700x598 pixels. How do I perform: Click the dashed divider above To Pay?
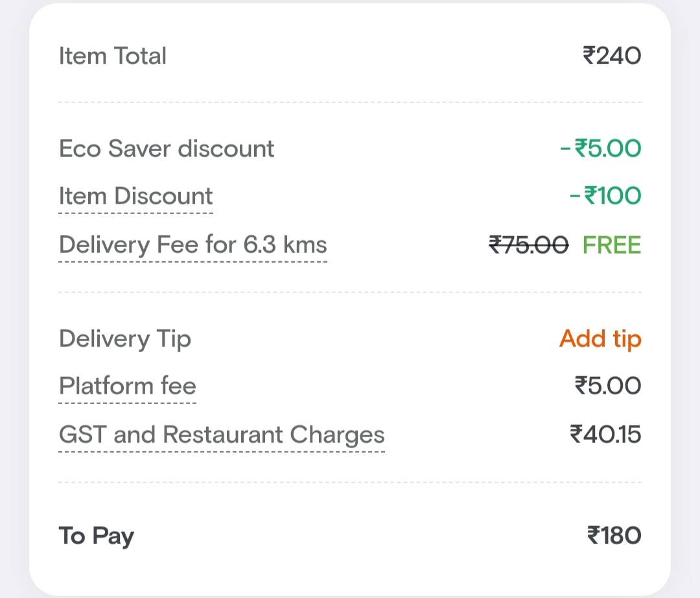point(350,482)
